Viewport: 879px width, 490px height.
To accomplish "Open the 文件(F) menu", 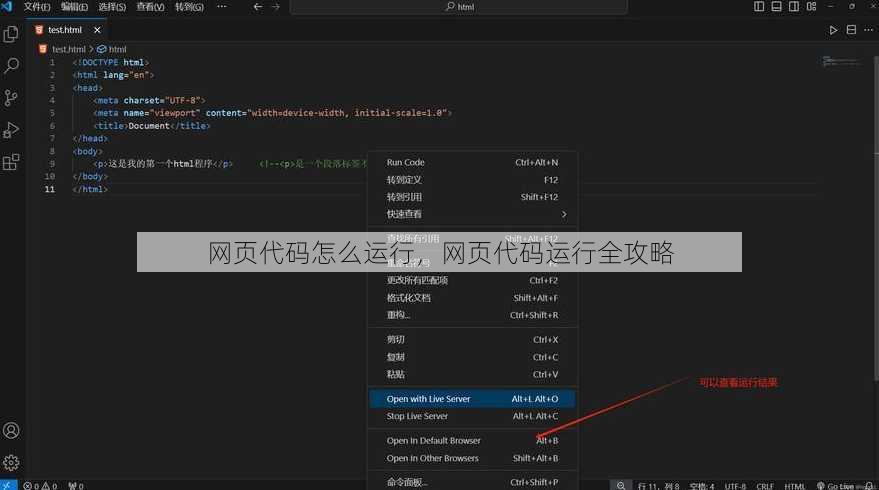I will (36, 7).
